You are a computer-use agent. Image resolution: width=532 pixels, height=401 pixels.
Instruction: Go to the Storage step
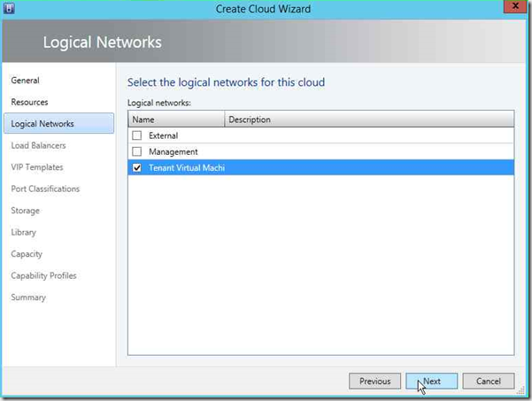tap(25, 211)
